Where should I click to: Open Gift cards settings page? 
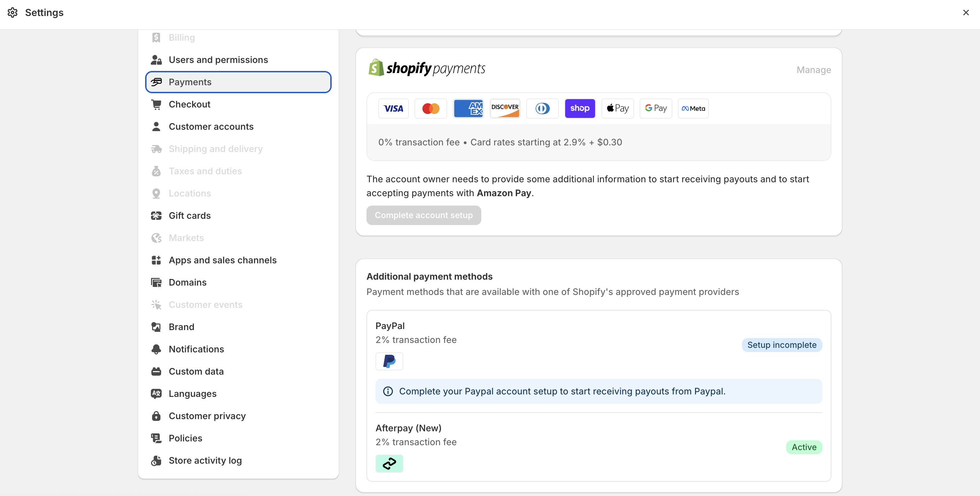pyautogui.click(x=189, y=216)
